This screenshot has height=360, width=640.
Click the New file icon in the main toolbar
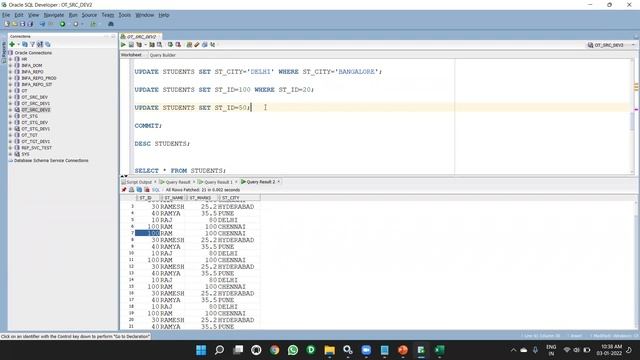[7, 24]
